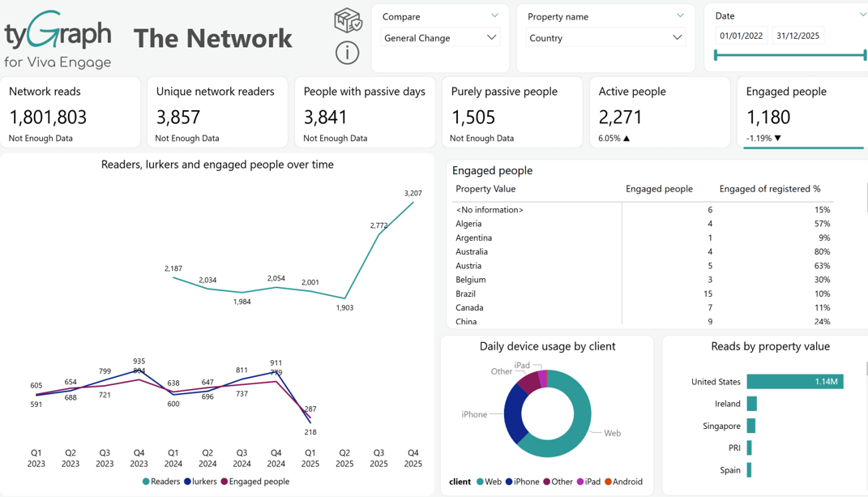Click the 935 lurkers data point
This screenshot has height=497, width=868.
[139, 371]
